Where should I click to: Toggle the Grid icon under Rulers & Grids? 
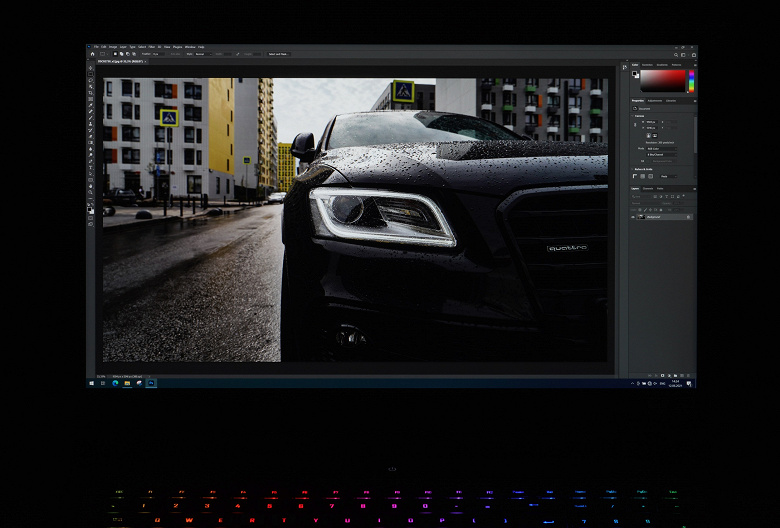[x=642, y=176]
